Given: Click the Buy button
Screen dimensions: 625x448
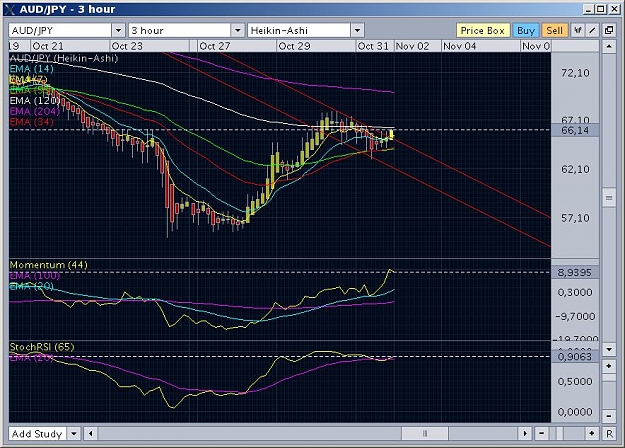Looking at the screenshot, I should (x=526, y=30).
